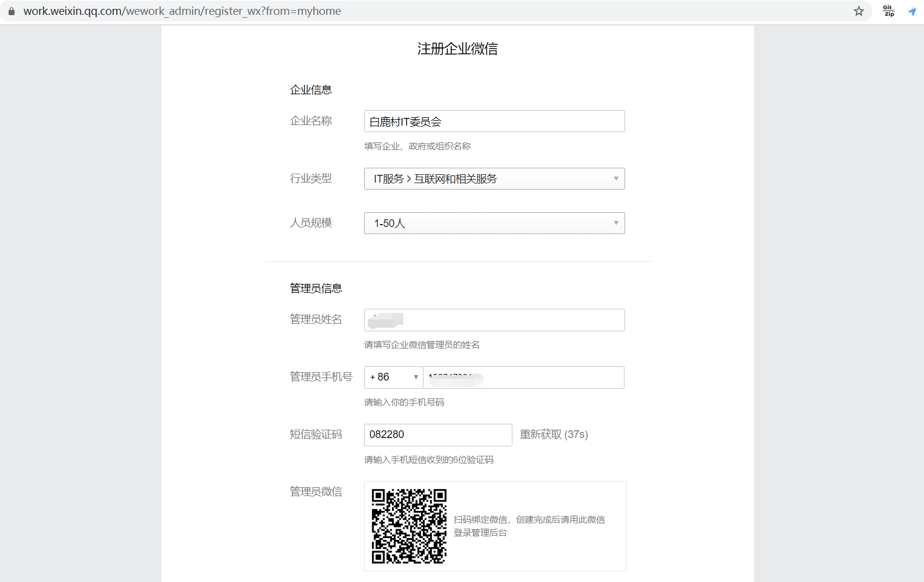Image resolution: width=924 pixels, height=582 pixels.
Task: Click the 管理员姓名 input field
Action: [x=495, y=320]
